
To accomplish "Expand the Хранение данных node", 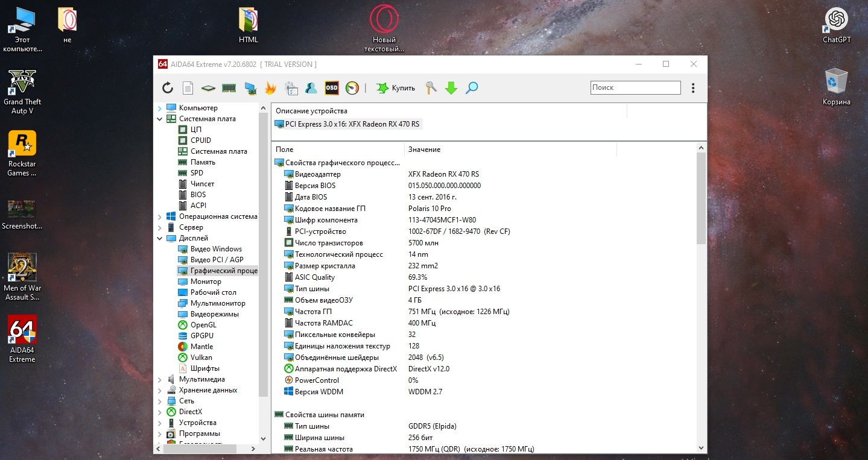I will click(159, 390).
